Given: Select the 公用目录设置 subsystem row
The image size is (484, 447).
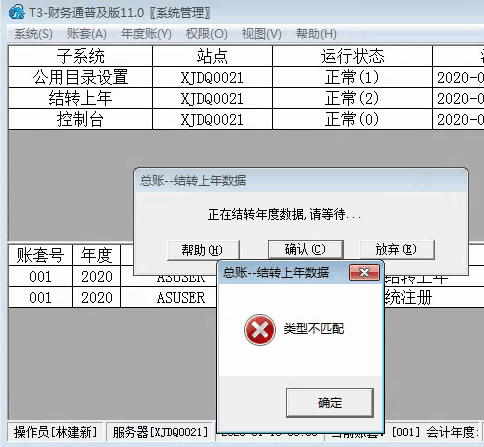Looking at the screenshot, I should [246, 77].
